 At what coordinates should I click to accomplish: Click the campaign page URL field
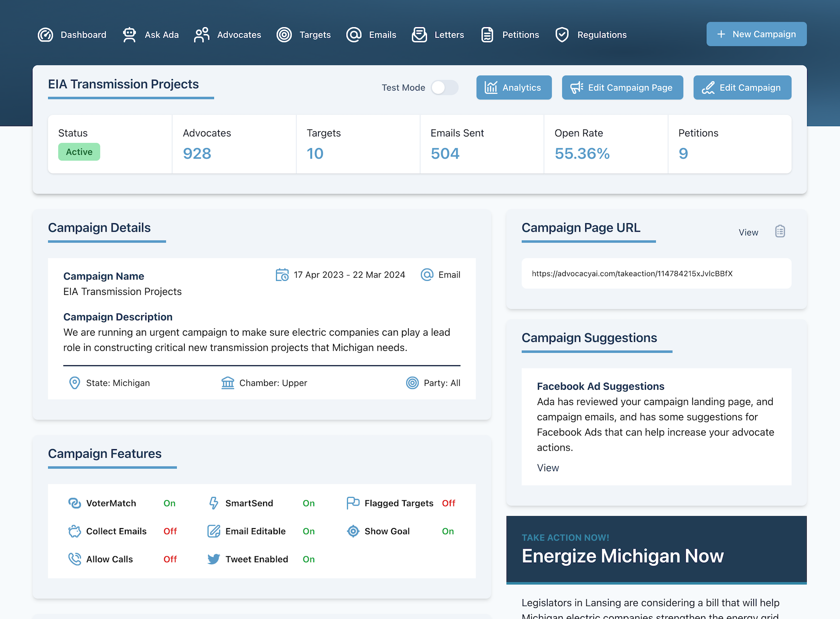tap(656, 273)
